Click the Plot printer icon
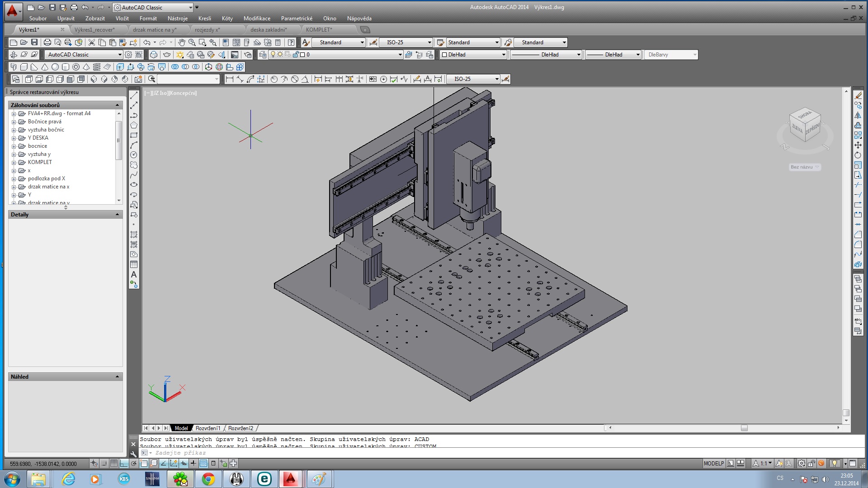This screenshot has height=488, width=868. [47, 42]
